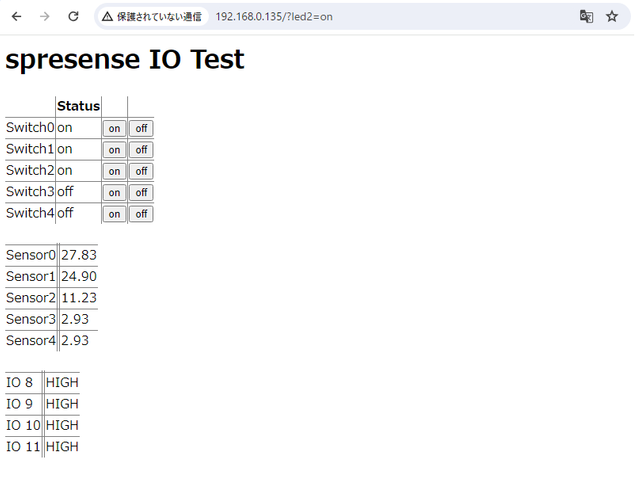
Task: Bookmark this page with the star icon
Action: point(612,17)
